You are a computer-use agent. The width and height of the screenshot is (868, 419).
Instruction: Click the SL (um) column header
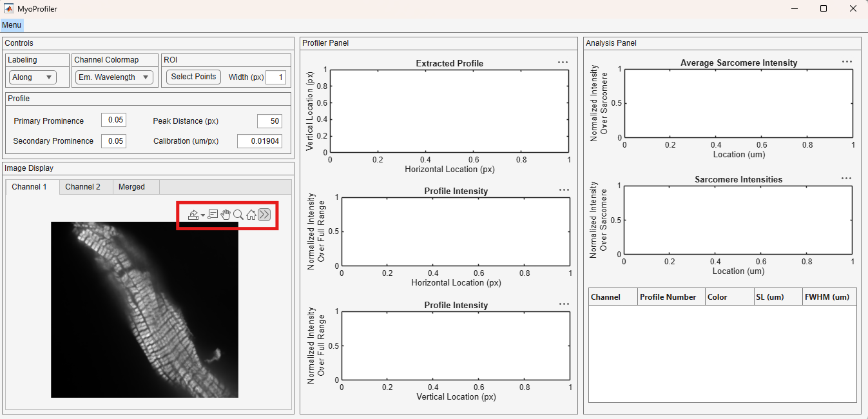[778, 297]
